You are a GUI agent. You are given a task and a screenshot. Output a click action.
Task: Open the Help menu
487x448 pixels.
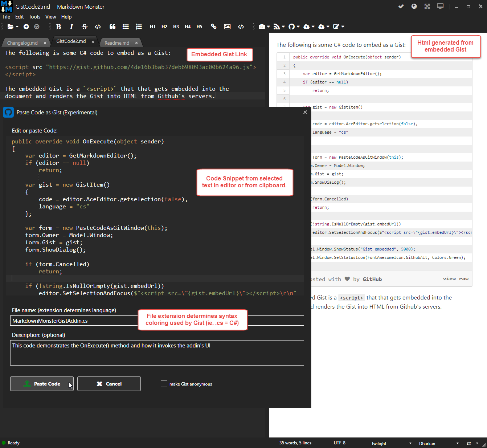point(66,17)
